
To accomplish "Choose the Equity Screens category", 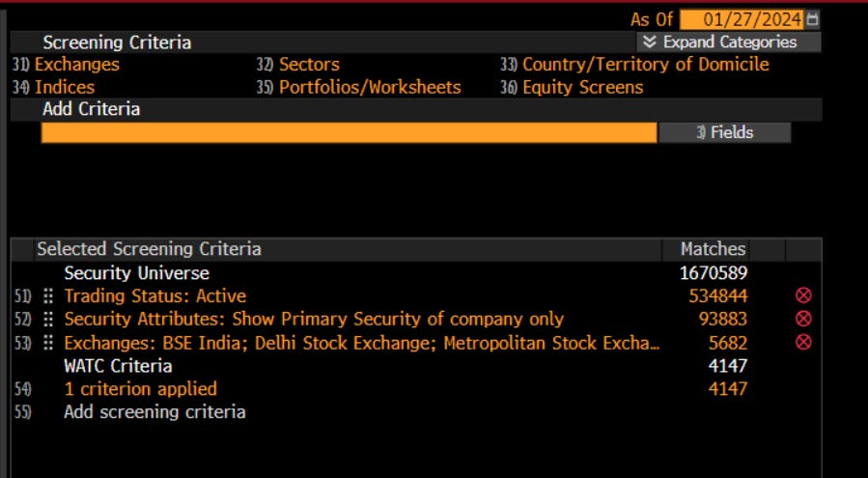I will (583, 87).
